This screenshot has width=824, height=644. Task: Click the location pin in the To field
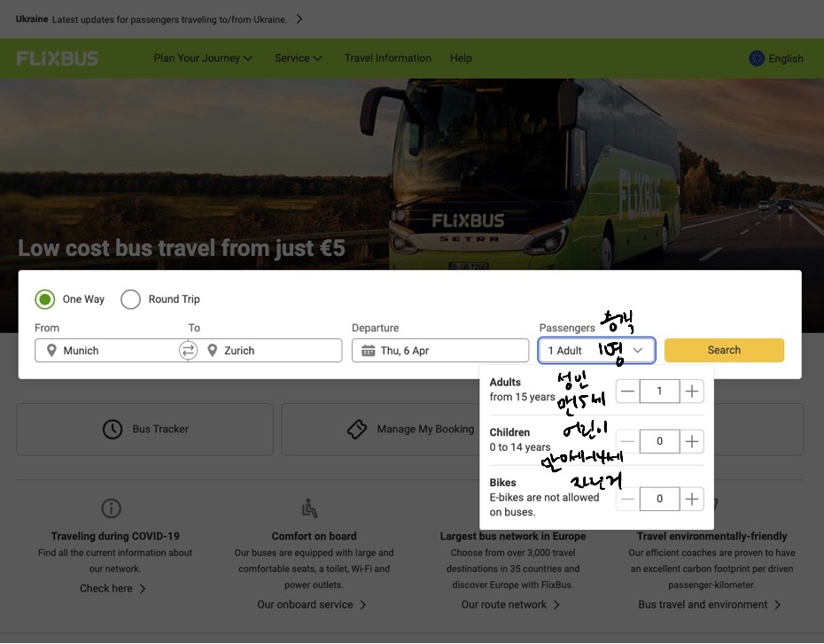pos(213,351)
